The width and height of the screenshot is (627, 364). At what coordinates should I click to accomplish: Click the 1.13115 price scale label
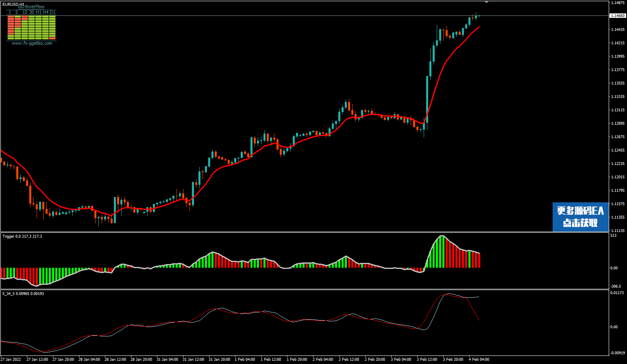618,110
